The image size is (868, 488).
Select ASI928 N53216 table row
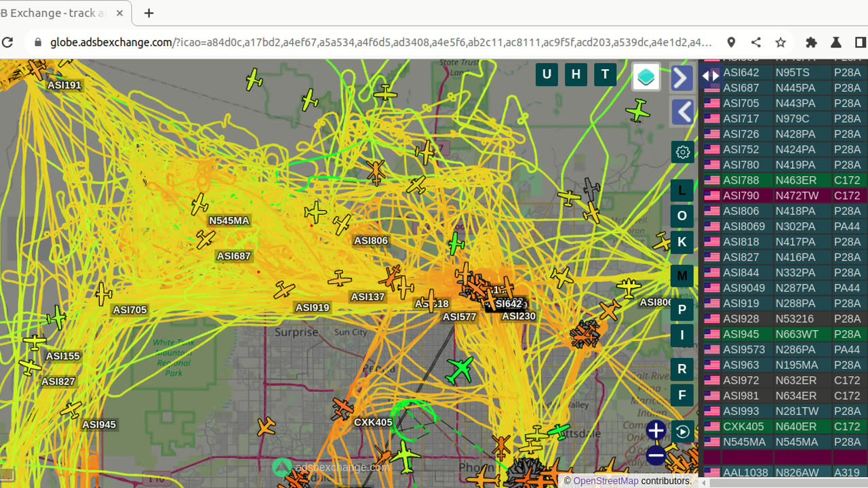click(783, 319)
